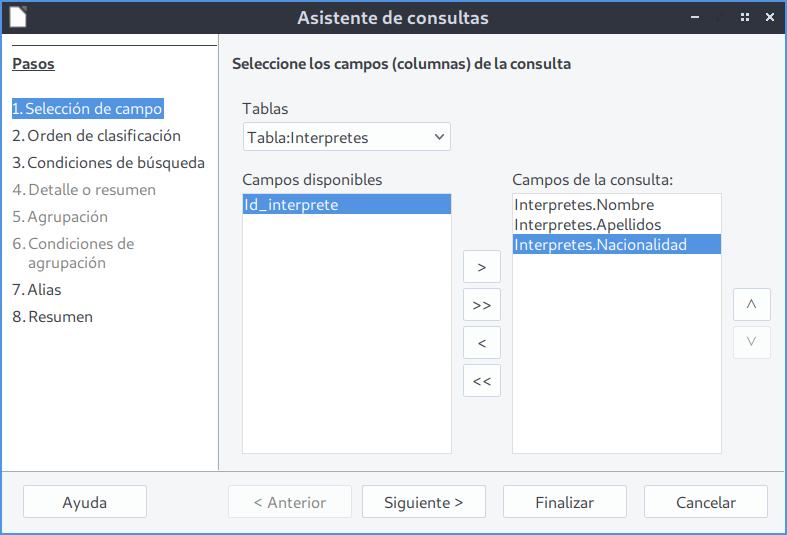This screenshot has width=787, height=535.
Task: Go to Condiciones de búsqueda step
Action: (108, 163)
